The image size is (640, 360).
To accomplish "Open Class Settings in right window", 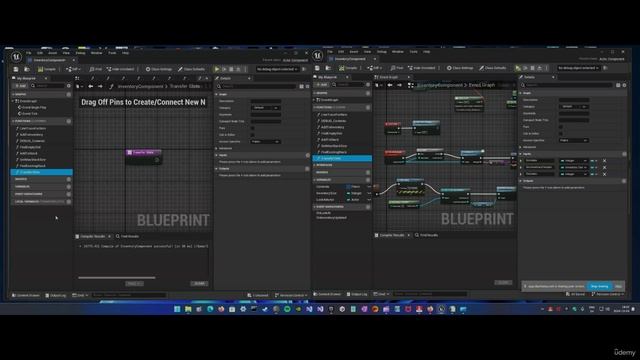I will pyautogui.click(x=460, y=68).
